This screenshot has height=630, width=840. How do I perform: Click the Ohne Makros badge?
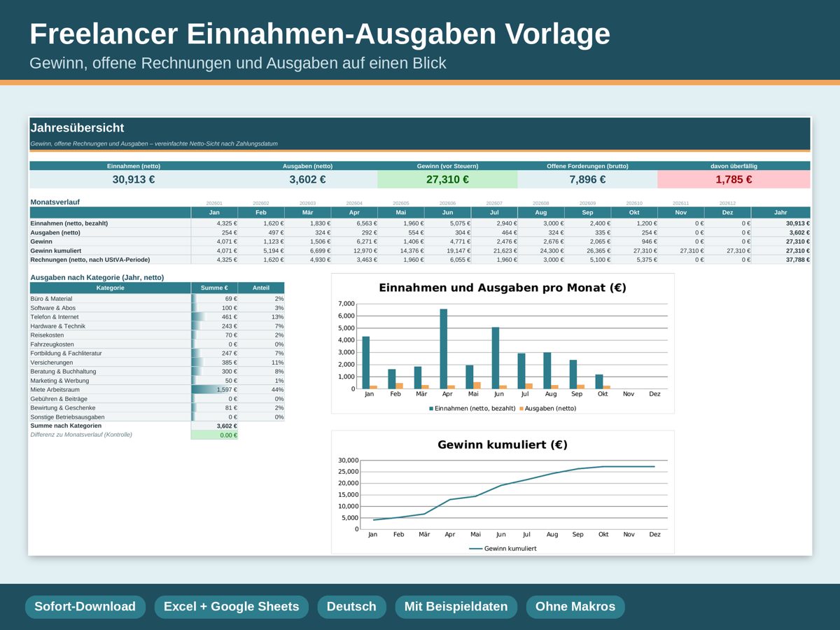pyautogui.click(x=575, y=607)
